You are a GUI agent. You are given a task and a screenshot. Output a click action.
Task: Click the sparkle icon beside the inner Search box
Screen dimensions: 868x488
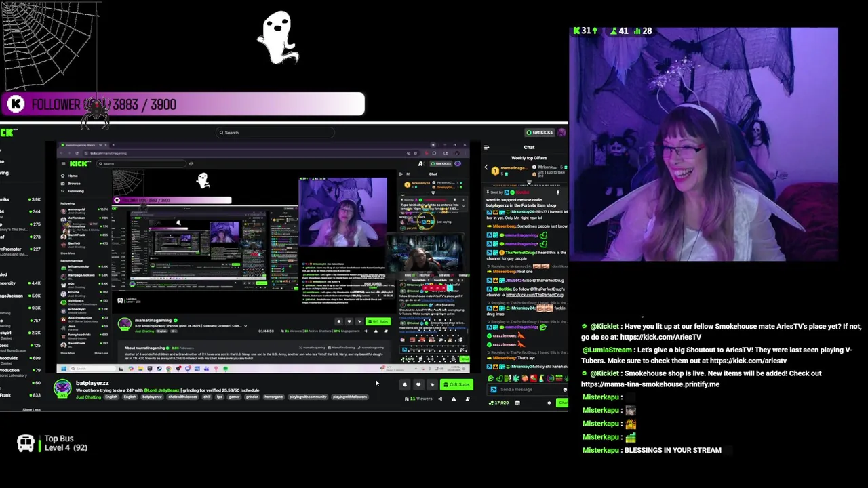tap(191, 163)
